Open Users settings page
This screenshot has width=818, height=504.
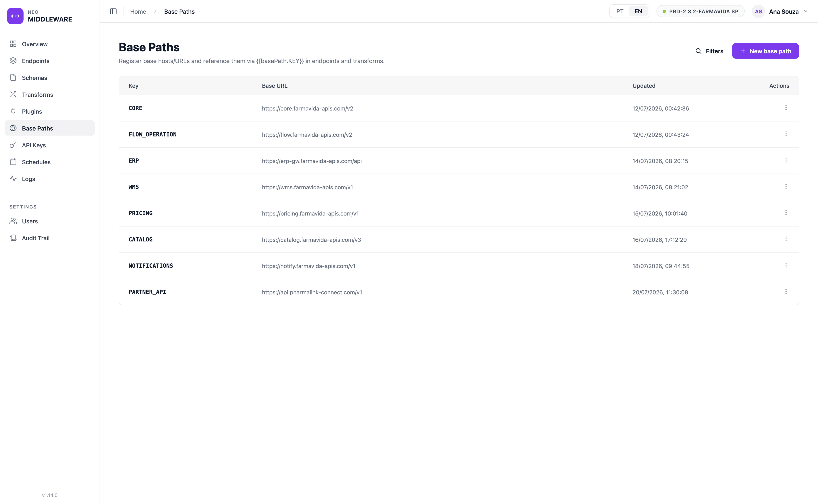click(x=50, y=221)
